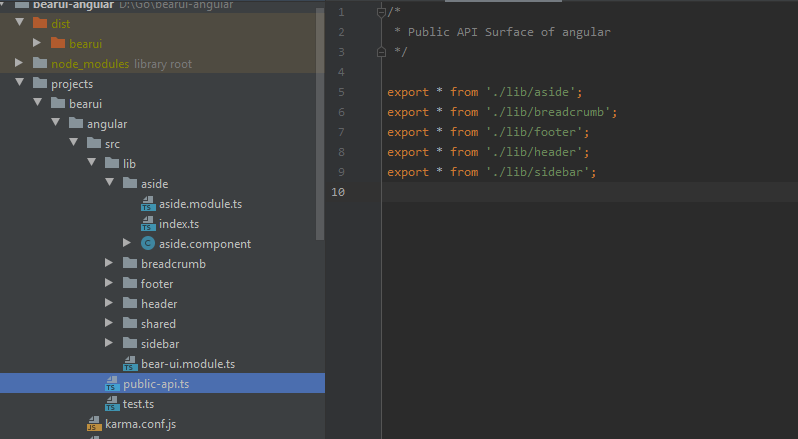This screenshot has width=798, height=439.
Task: Click the TypeScript icon of bear-ui.module.ts
Action: (130, 363)
